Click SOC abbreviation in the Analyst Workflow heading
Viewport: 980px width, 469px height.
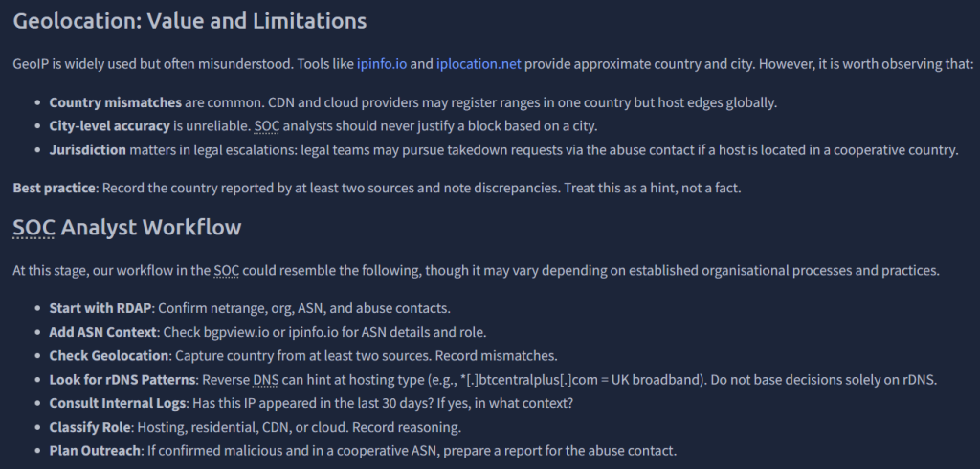tap(35, 228)
